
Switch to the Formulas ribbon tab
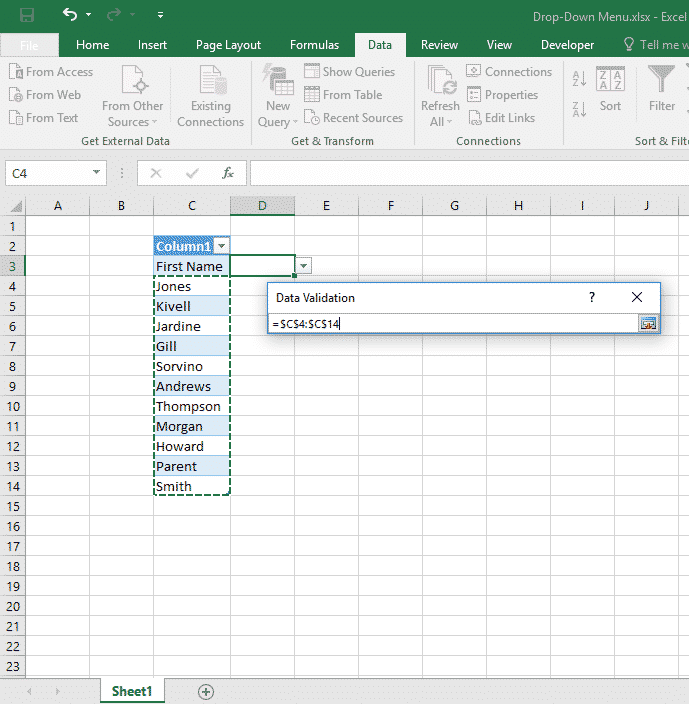314,45
